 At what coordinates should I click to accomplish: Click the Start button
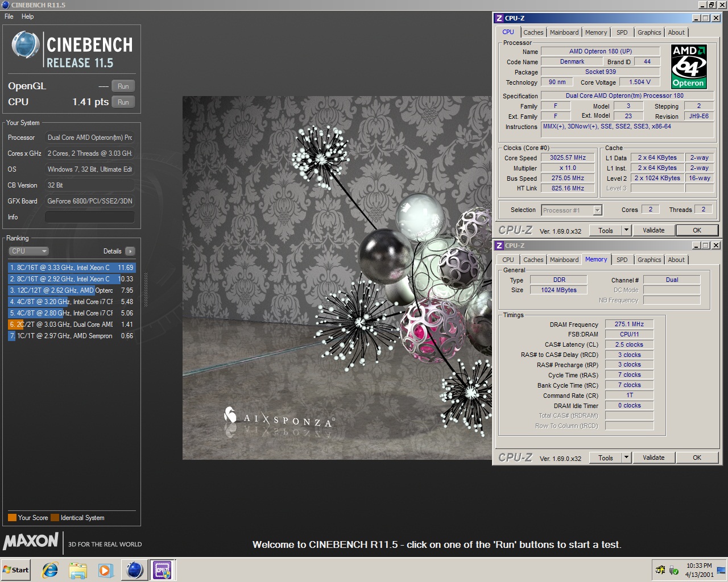[16, 569]
